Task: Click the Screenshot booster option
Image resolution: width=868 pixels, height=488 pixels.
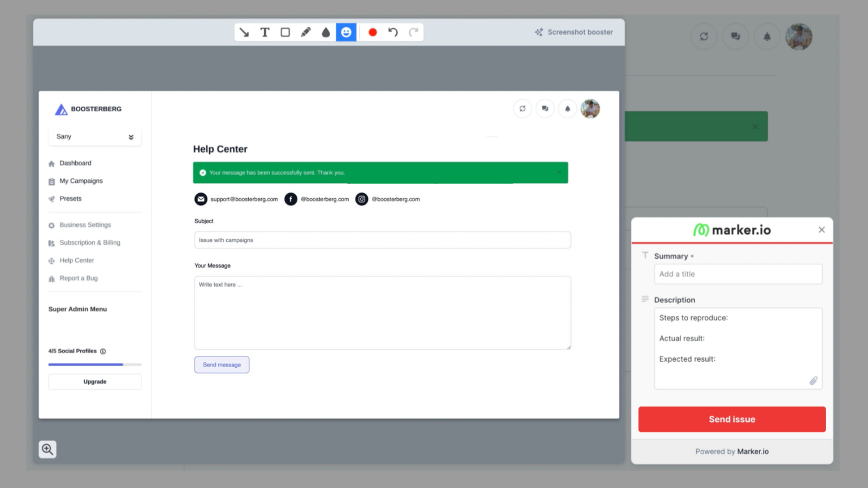Action: pos(574,32)
